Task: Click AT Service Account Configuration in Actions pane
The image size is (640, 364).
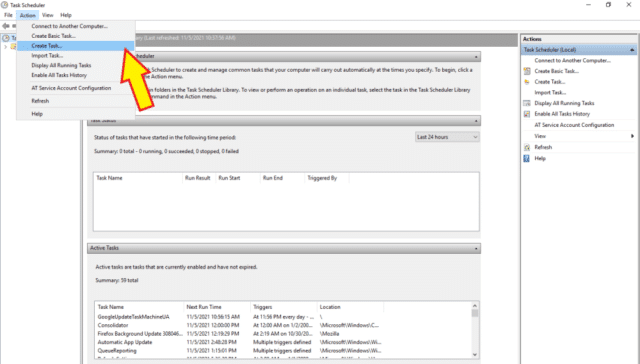Action: (x=574, y=125)
